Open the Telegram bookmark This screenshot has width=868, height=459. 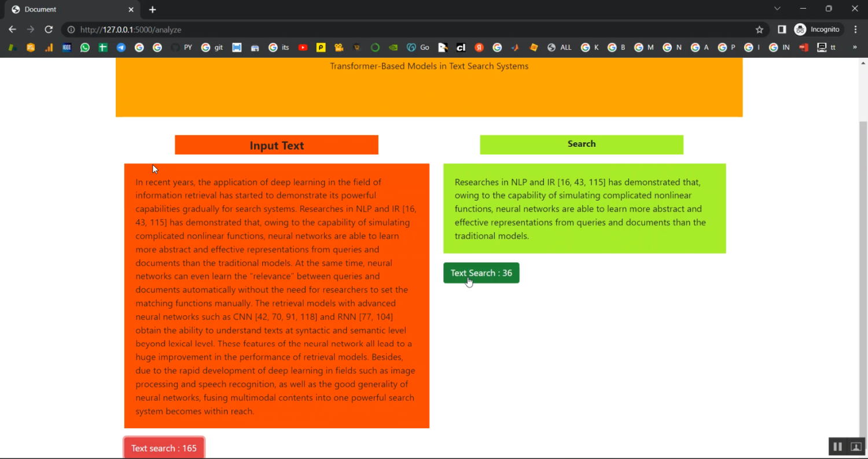pyautogui.click(x=120, y=47)
